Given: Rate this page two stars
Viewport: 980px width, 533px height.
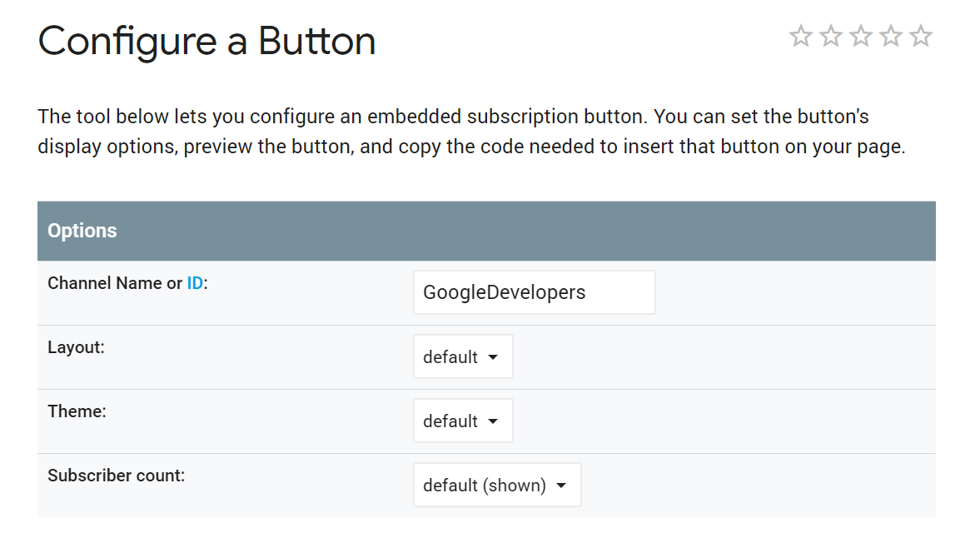Looking at the screenshot, I should (x=829, y=37).
